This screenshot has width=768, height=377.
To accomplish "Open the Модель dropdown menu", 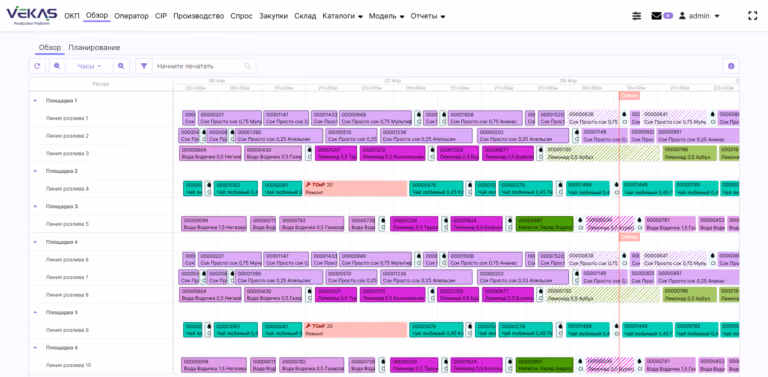I will pyautogui.click(x=386, y=16).
